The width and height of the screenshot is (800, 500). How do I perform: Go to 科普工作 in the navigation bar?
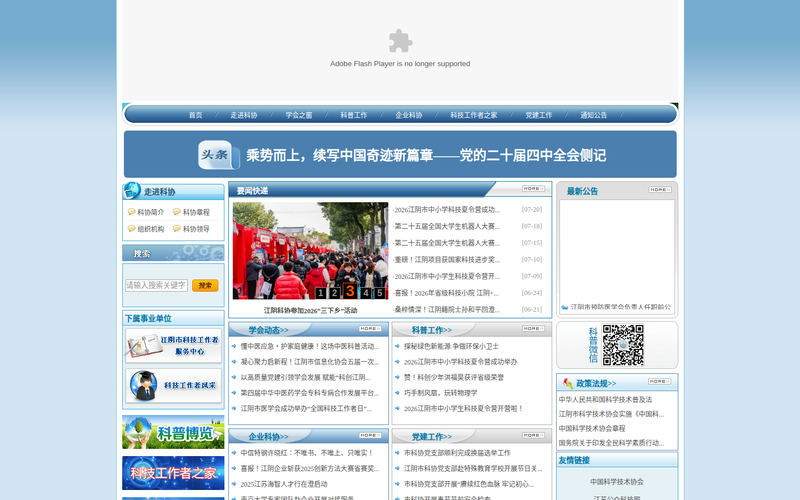354,115
